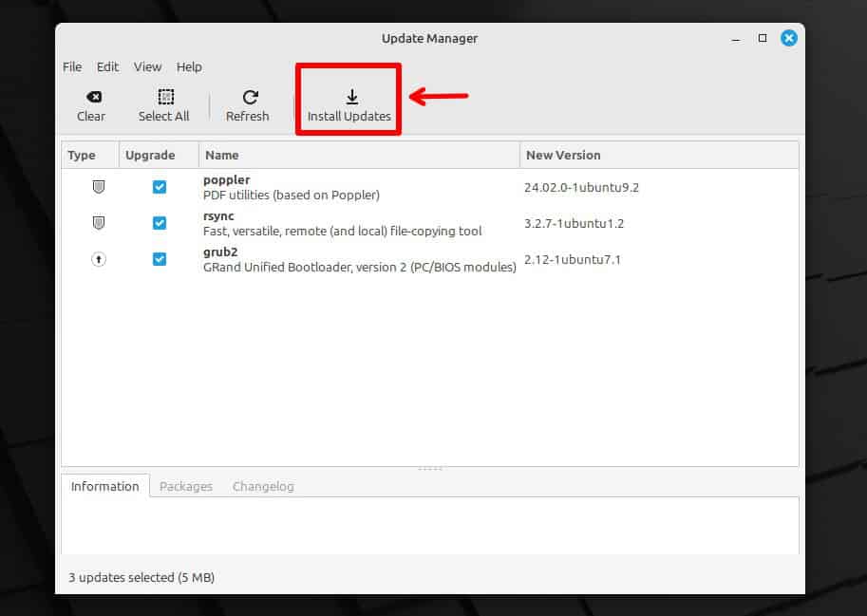This screenshot has height=616, width=867.
Task: Click the software update arrow icon beside grub2
Action: pos(98,258)
